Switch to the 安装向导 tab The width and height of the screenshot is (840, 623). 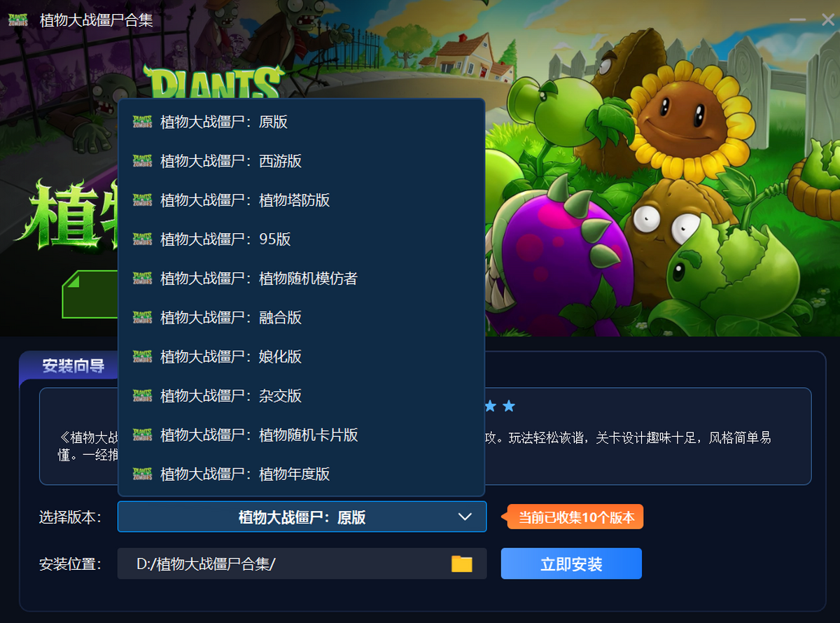73,366
